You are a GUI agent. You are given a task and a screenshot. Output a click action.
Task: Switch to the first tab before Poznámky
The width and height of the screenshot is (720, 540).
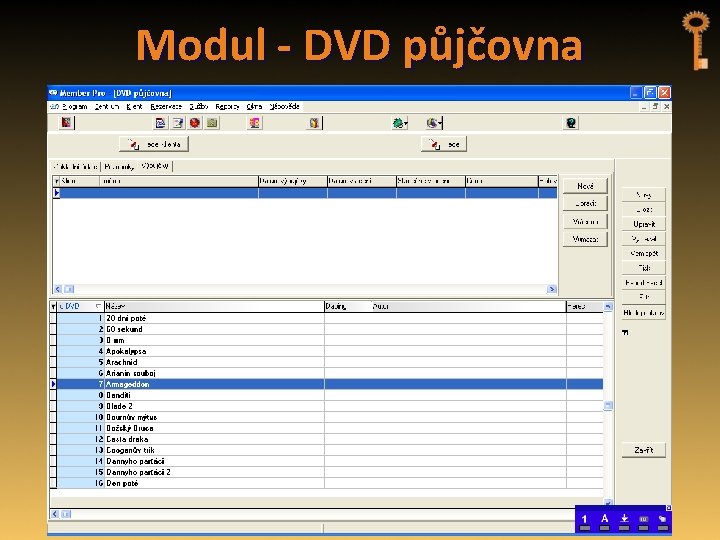[x=75, y=167]
